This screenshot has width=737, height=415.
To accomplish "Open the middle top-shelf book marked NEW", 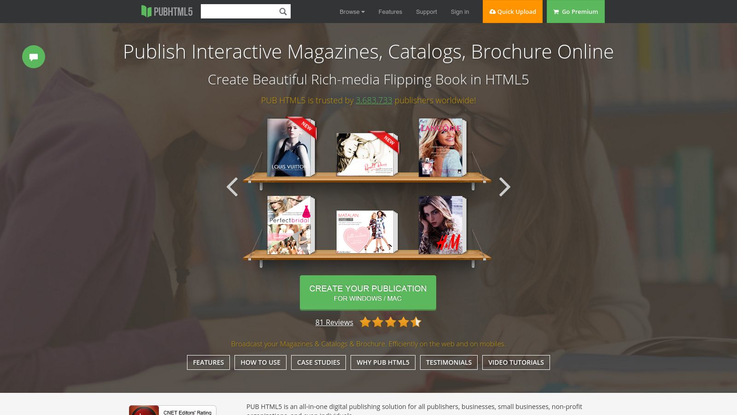I will click(x=367, y=154).
